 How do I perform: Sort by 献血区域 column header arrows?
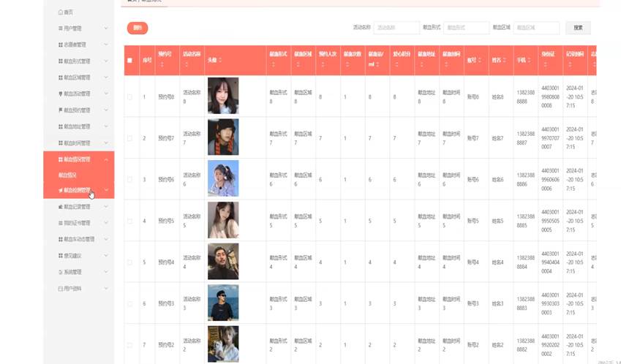298,64
